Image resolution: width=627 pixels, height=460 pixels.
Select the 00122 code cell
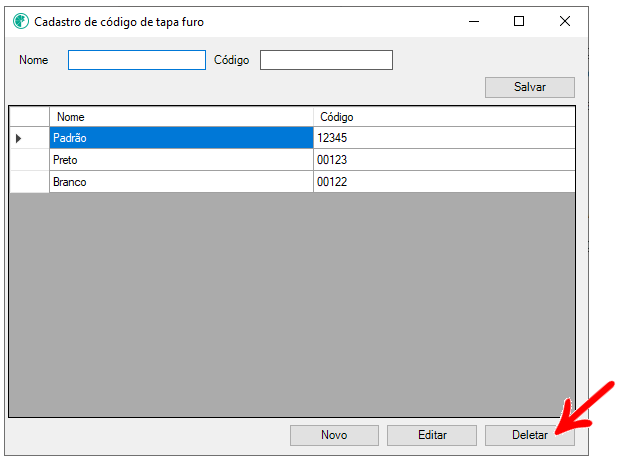[444, 182]
